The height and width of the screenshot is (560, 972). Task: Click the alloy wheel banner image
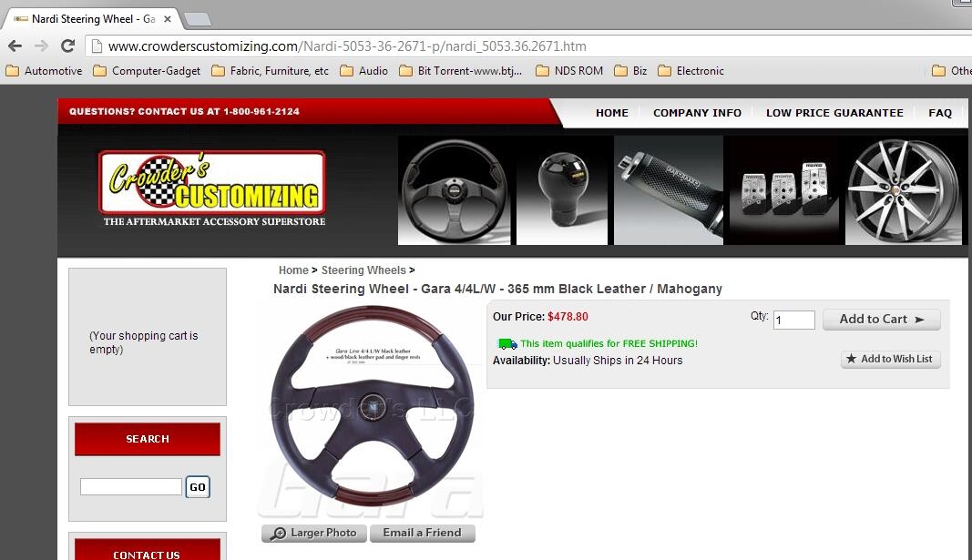point(903,190)
